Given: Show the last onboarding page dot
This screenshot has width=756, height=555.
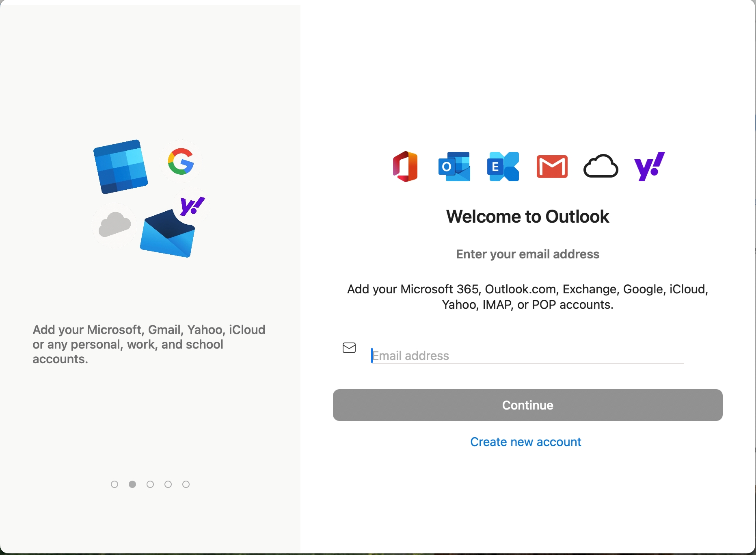Looking at the screenshot, I should click(186, 484).
